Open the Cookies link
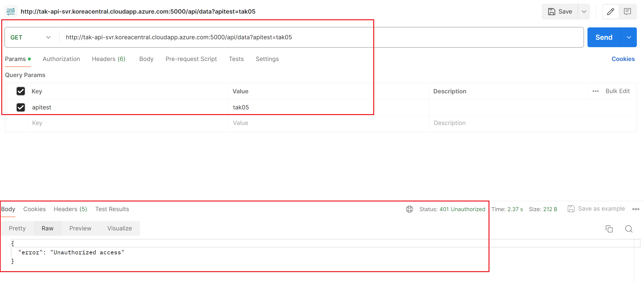The width and height of the screenshot is (644, 282). [x=623, y=59]
